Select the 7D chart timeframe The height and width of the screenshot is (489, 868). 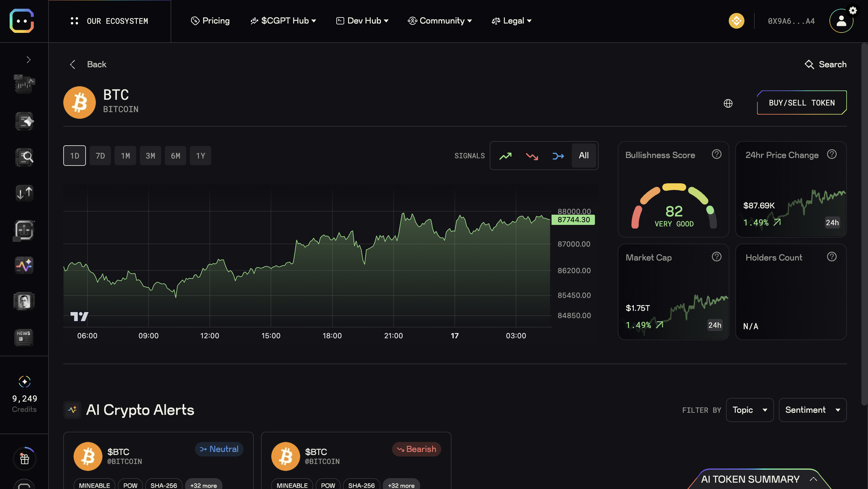tap(100, 156)
